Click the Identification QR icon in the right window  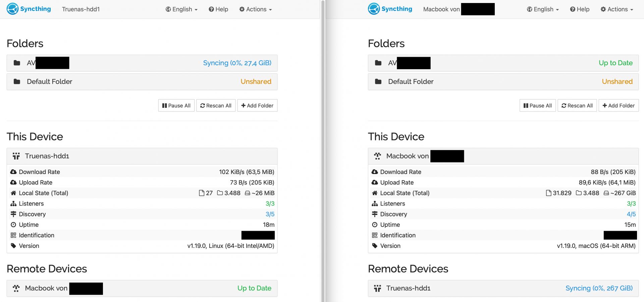[375, 235]
